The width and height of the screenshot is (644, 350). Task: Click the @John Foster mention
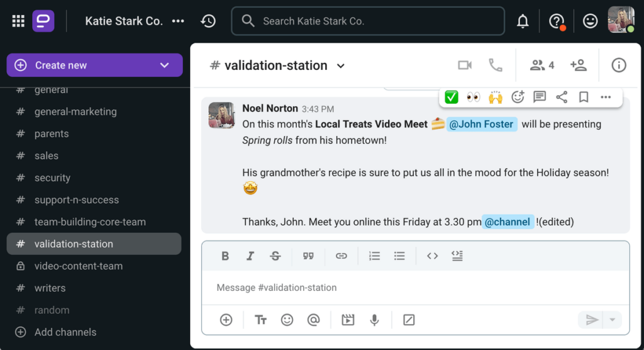(482, 124)
